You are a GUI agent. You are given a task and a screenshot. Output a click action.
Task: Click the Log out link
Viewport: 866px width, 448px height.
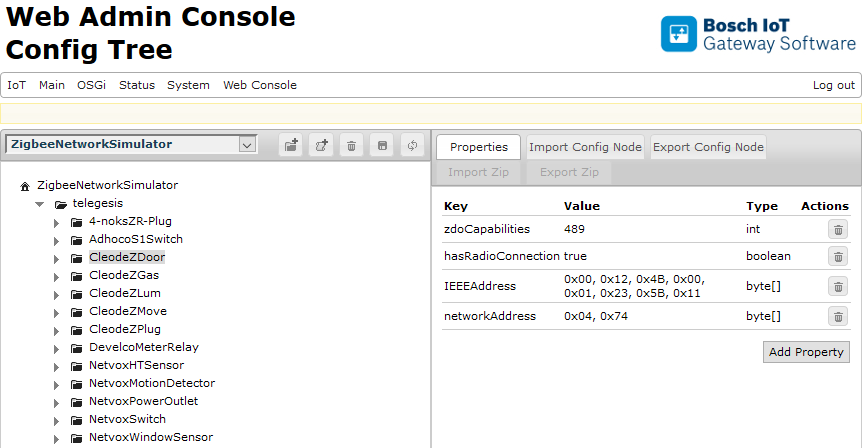tap(833, 85)
